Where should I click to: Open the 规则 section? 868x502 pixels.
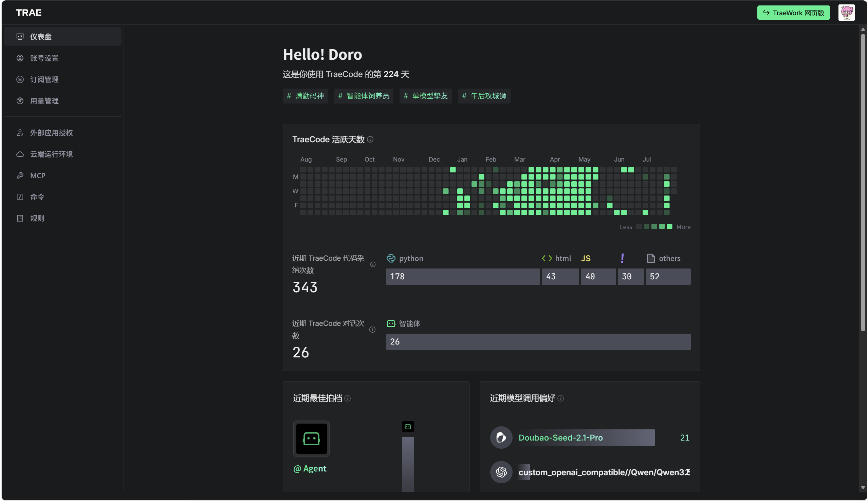(63, 218)
